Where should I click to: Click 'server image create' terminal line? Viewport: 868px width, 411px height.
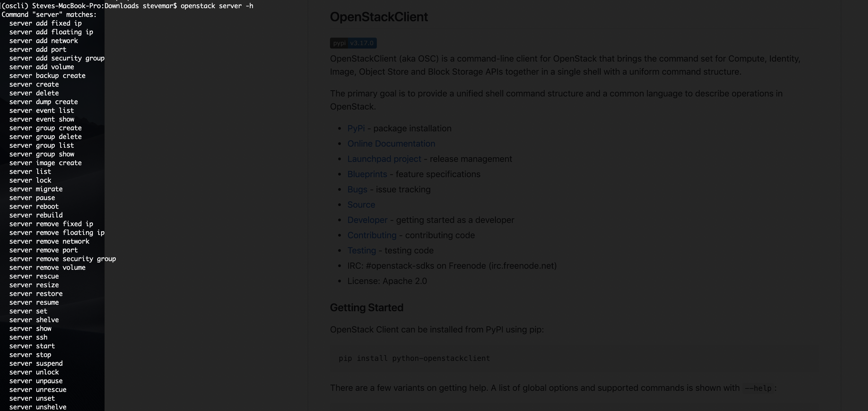pyautogui.click(x=45, y=163)
